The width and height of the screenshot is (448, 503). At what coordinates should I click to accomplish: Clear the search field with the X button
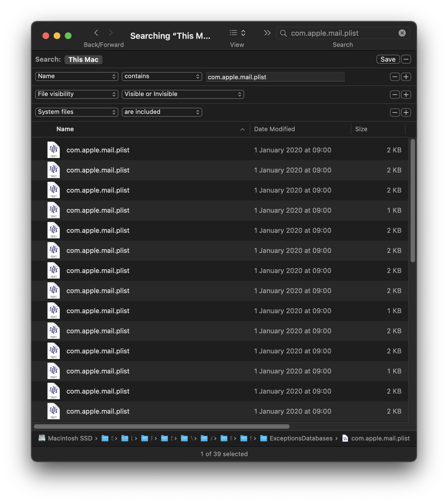[402, 33]
